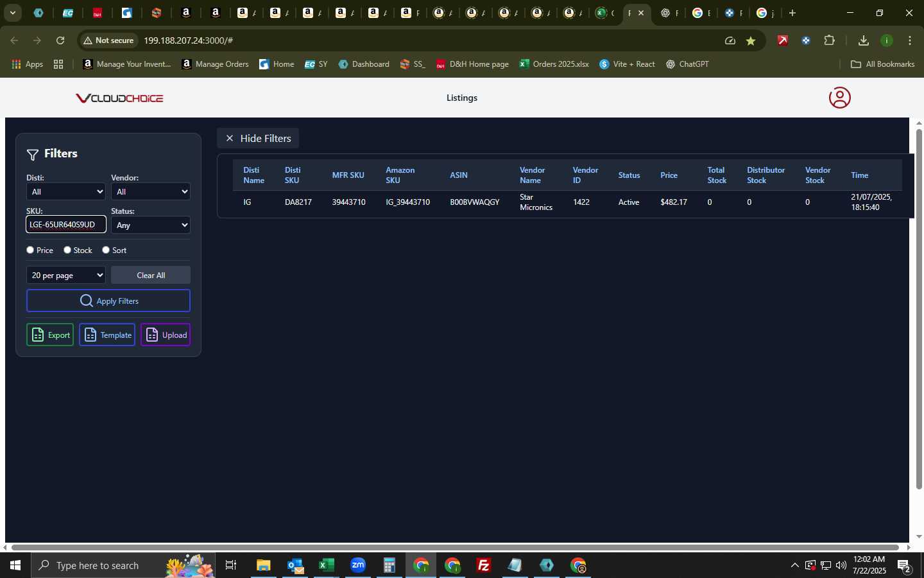Bookmark this page with the star icon
This screenshot has width=924, height=578.
click(x=751, y=40)
